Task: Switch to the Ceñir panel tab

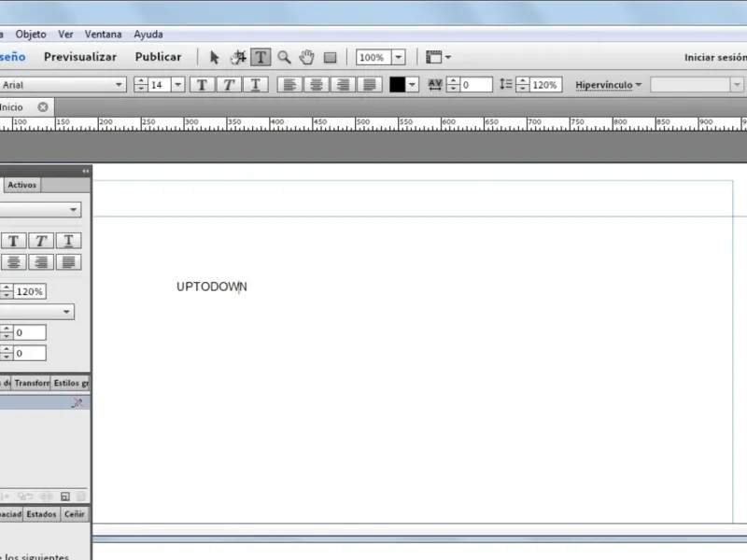Action: click(75, 514)
